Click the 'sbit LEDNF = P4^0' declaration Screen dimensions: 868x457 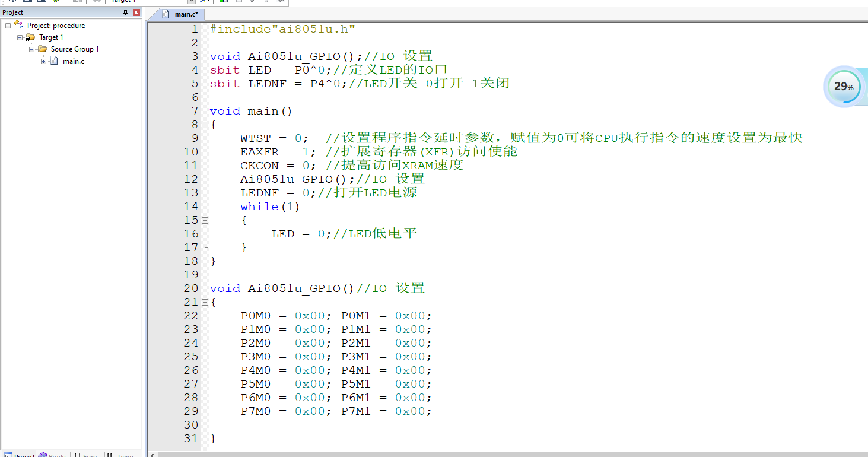(279, 84)
